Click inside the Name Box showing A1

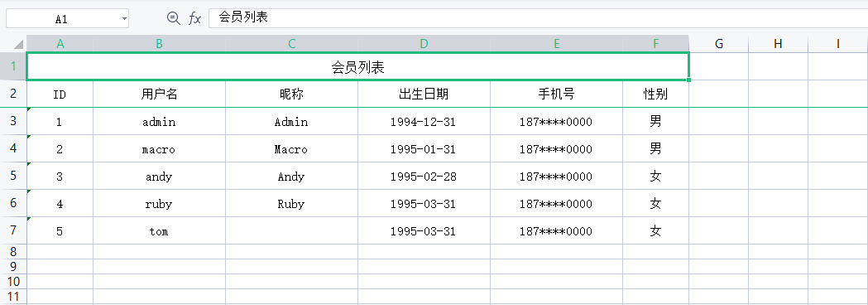61,19
